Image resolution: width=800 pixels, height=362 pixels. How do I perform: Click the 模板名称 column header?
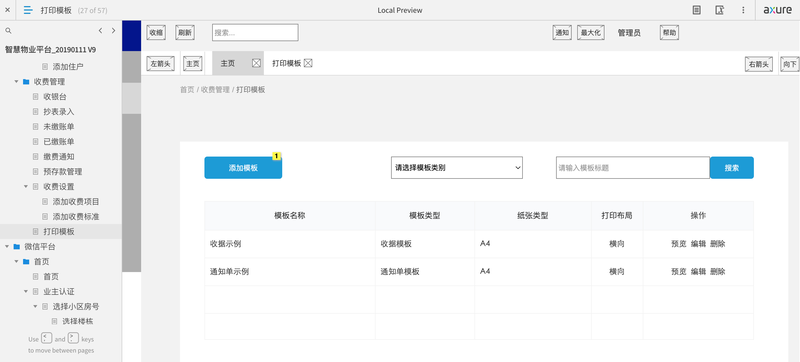point(290,216)
